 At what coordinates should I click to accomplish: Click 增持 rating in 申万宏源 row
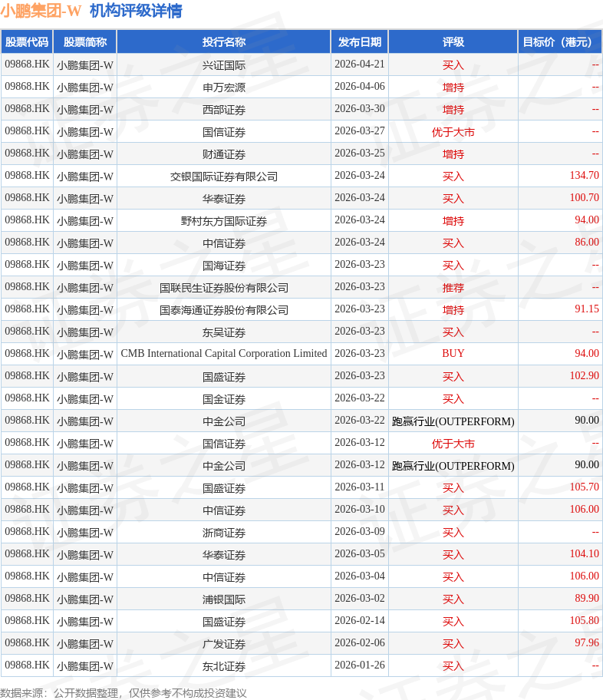453,87
